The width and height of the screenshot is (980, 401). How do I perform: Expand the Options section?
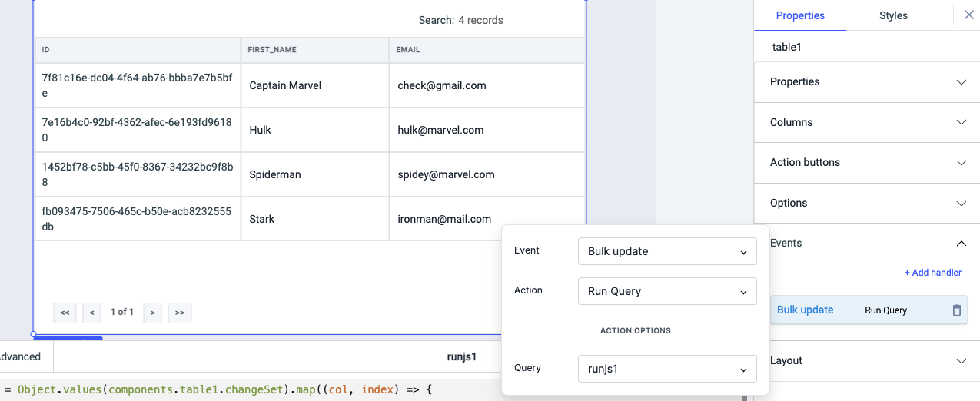click(x=867, y=203)
